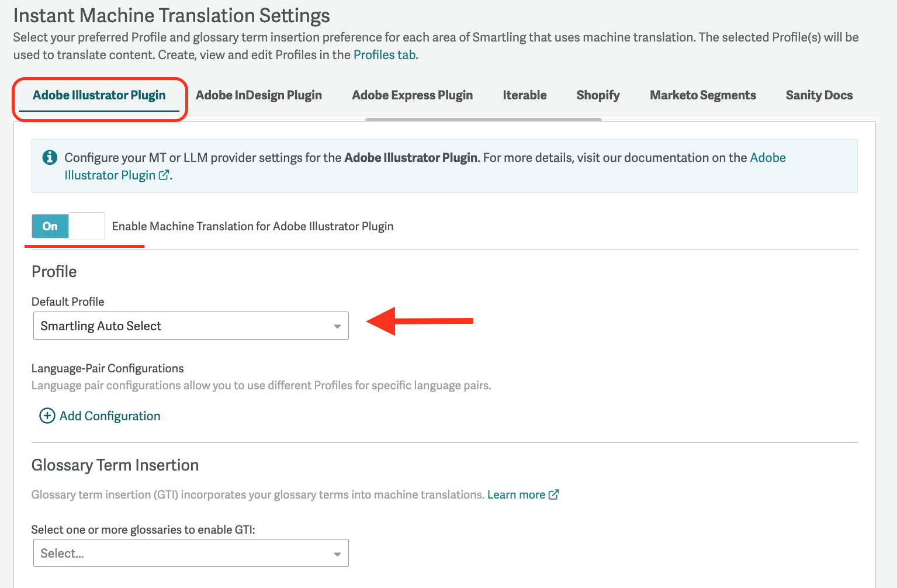
Task: Click the blue info icon in banner
Action: (x=50, y=157)
